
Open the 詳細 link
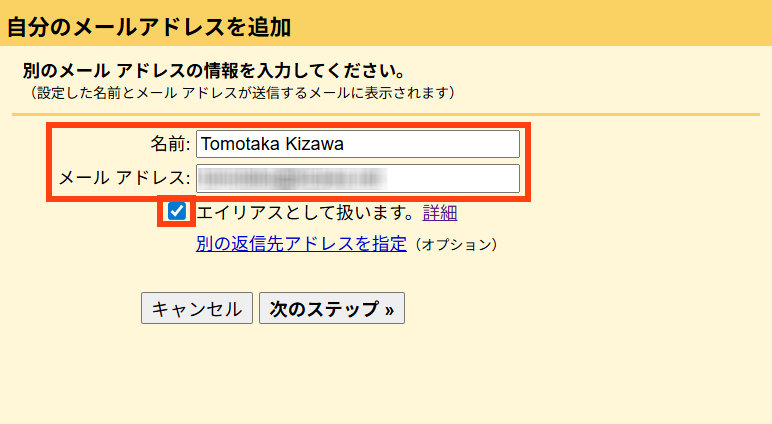440,212
